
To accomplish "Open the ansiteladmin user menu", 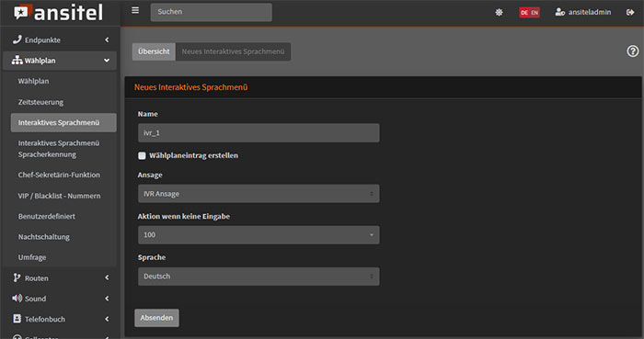I will coord(582,12).
